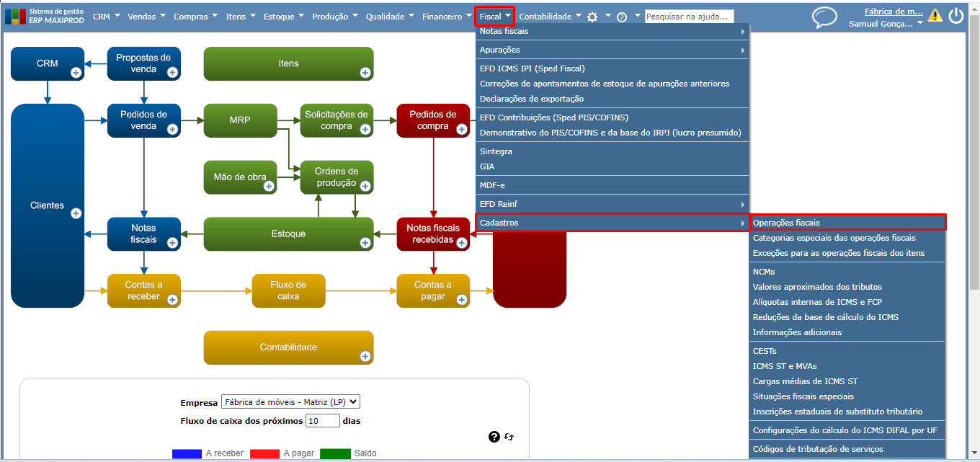The image size is (980, 462).
Task: Open the Qualidade menu
Action: coord(390,17)
